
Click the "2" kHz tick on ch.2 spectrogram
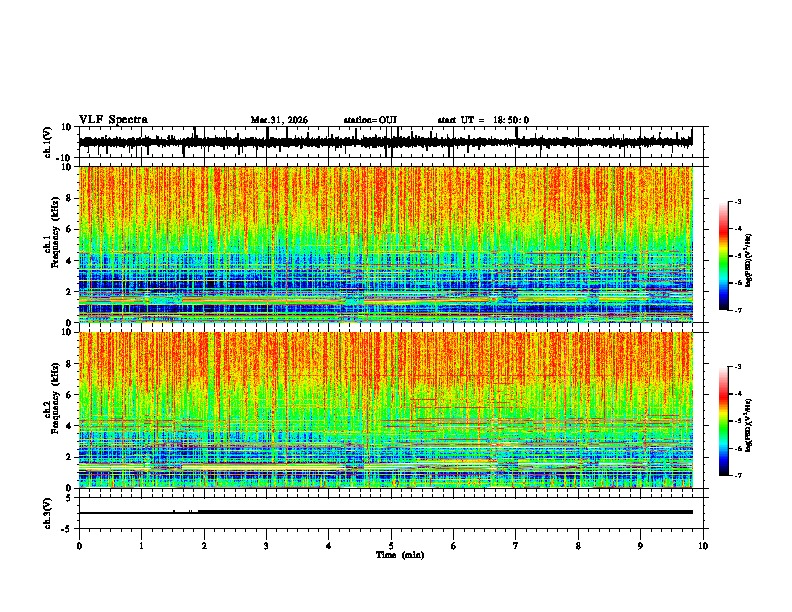[x=69, y=457]
